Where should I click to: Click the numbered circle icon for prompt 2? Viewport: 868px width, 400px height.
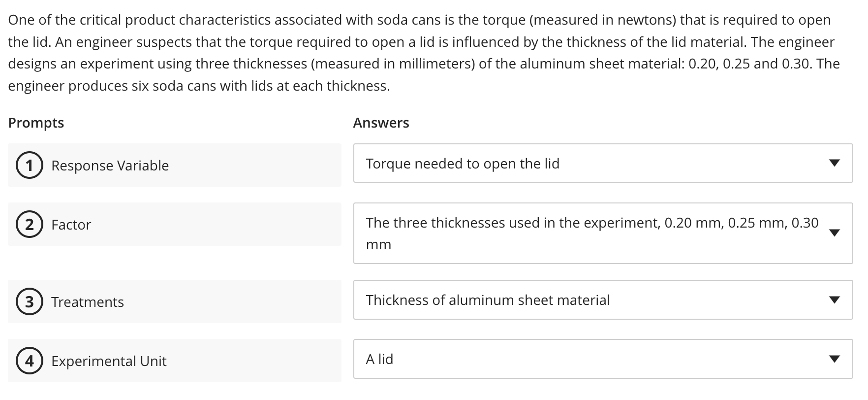(30, 225)
